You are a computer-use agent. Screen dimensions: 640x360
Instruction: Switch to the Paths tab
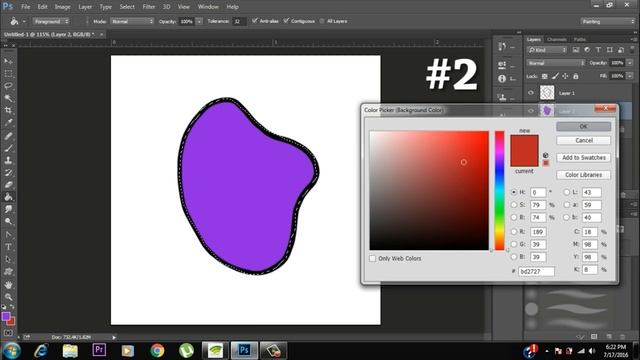point(580,40)
